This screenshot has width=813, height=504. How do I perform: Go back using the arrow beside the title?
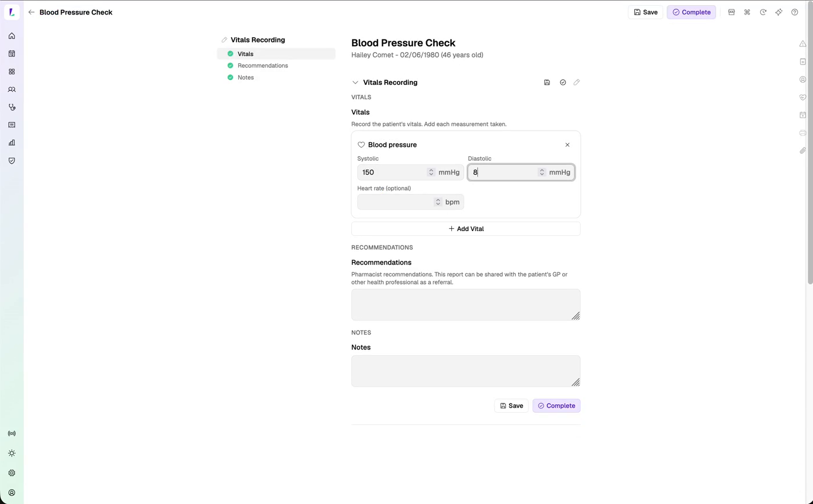coord(31,12)
